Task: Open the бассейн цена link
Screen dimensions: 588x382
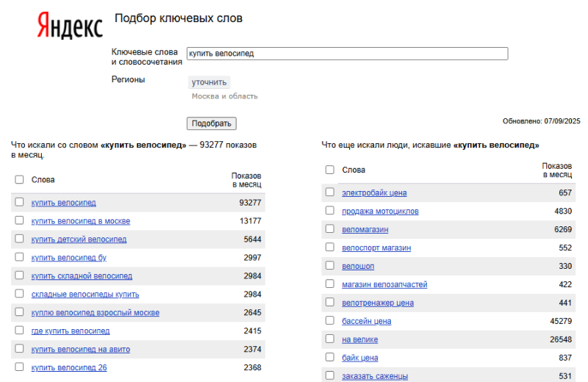Action: [x=366, y=321]
